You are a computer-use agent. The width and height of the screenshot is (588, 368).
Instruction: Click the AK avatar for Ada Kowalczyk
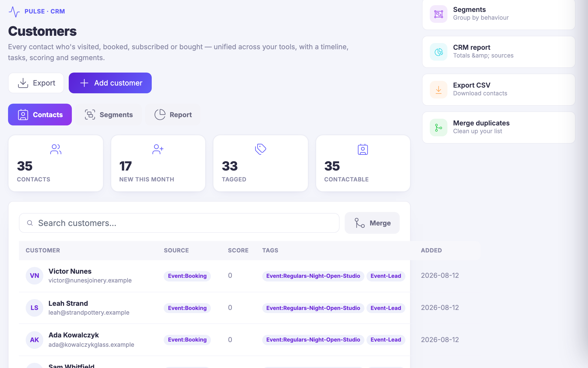pos(34,340)
